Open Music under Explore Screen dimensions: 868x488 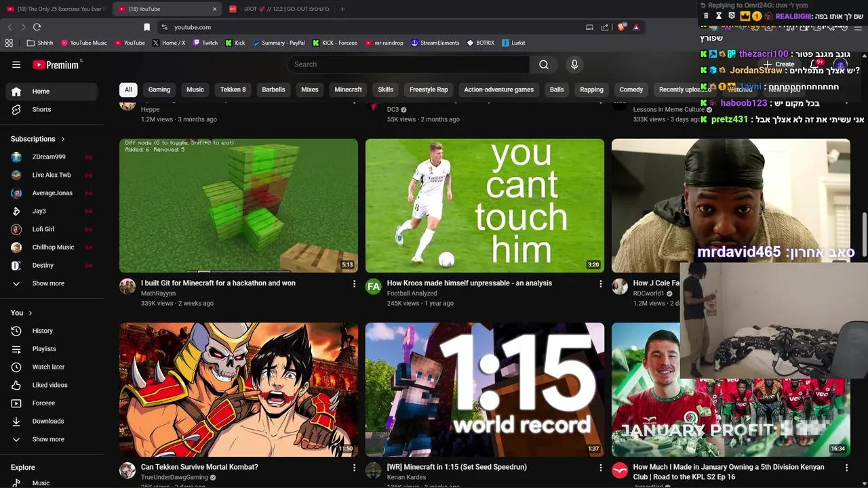coord(52,483)
